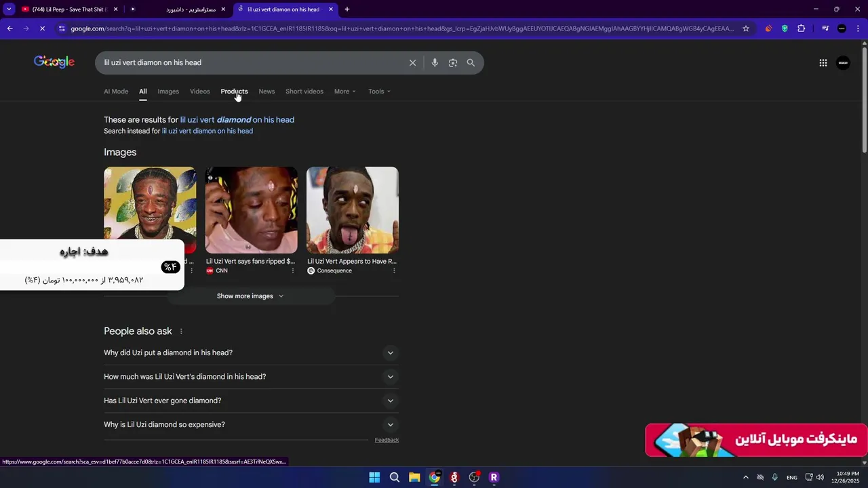Open corrected 'lil uzi vert diamond on his head' link
The height and width of the screenshot is (488, 868).
click(237, 120)
